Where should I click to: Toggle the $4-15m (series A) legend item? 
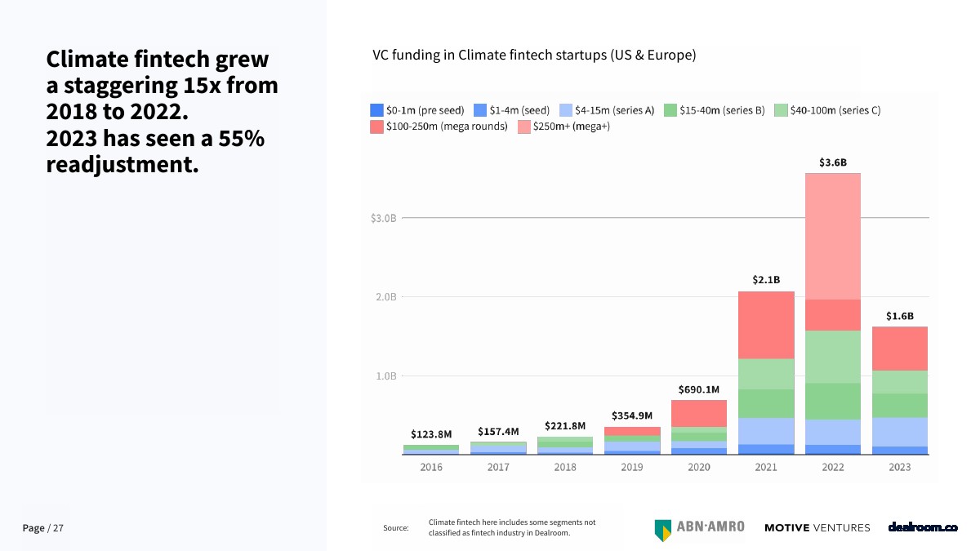[x=607, y=110]
